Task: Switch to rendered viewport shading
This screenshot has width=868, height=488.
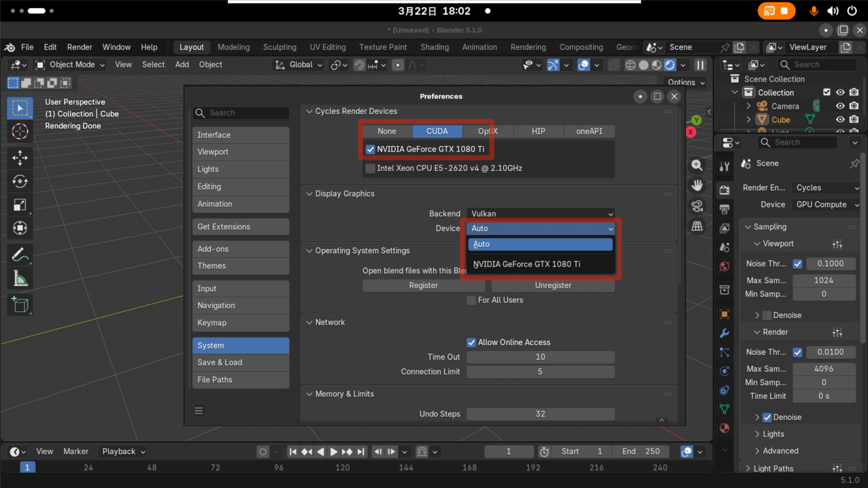Action: [x=670, y=65]
